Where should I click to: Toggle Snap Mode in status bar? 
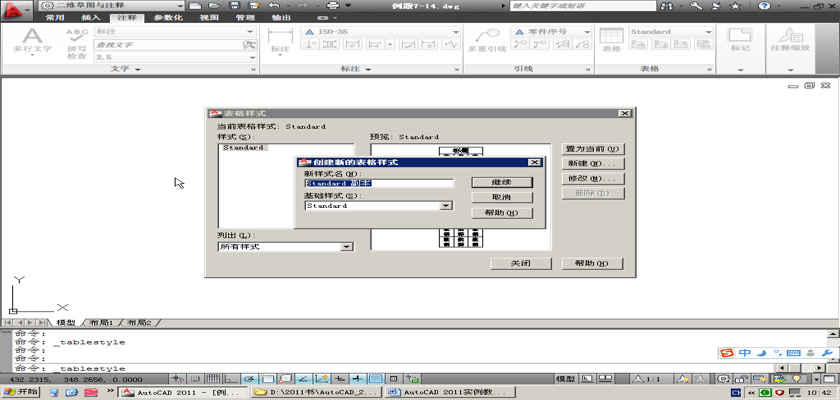[195, 379]
